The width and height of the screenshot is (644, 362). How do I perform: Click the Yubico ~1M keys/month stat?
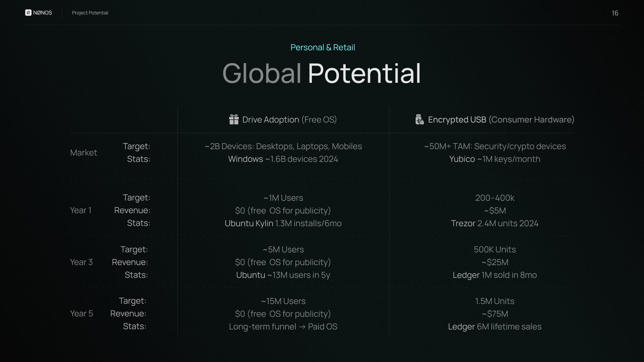(494, 159)
